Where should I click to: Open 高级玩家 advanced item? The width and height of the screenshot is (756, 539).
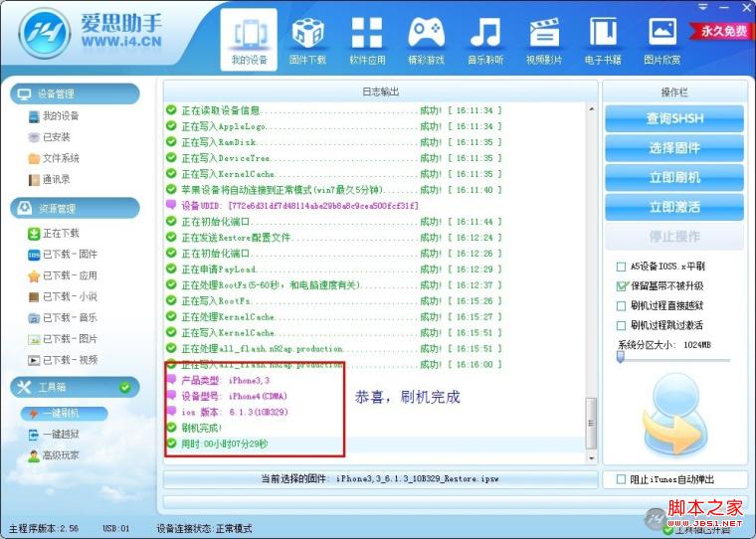[x=54, y=455]
